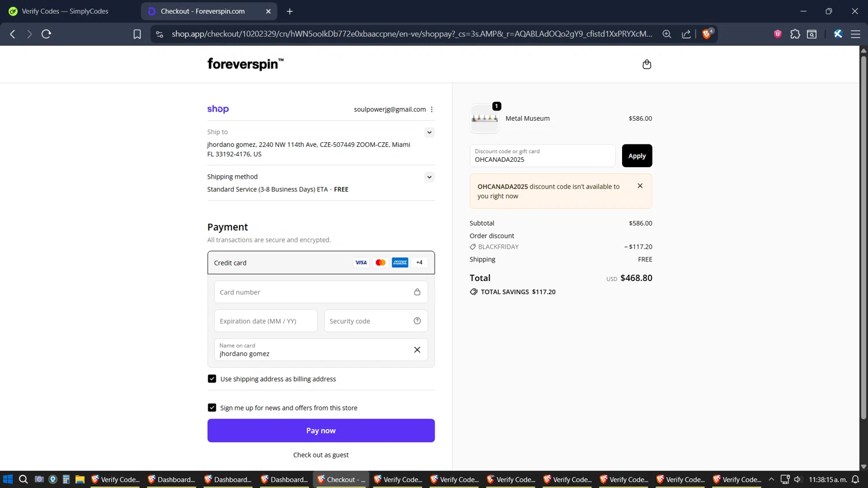The height and width of the screenshot is (488, 868).
Task: Switch to Verify Codes — SimplyCodes tab
Action: pyautogui.click(x=65, y=11)
